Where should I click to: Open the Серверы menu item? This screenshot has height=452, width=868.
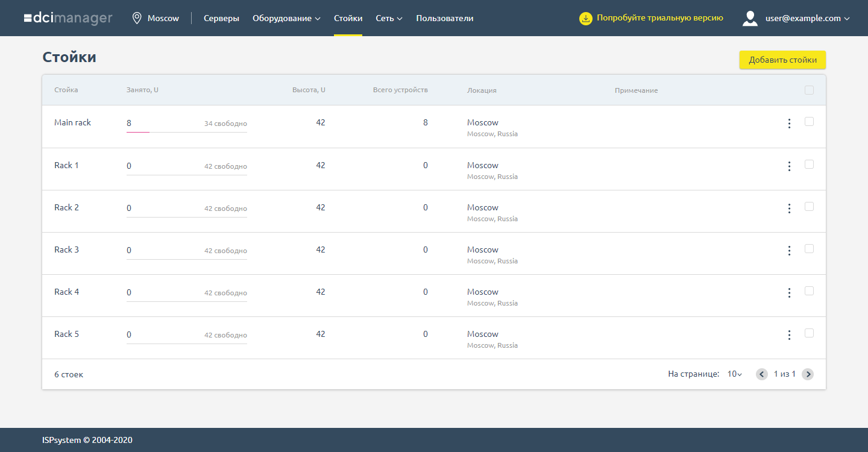pos(221,18)
